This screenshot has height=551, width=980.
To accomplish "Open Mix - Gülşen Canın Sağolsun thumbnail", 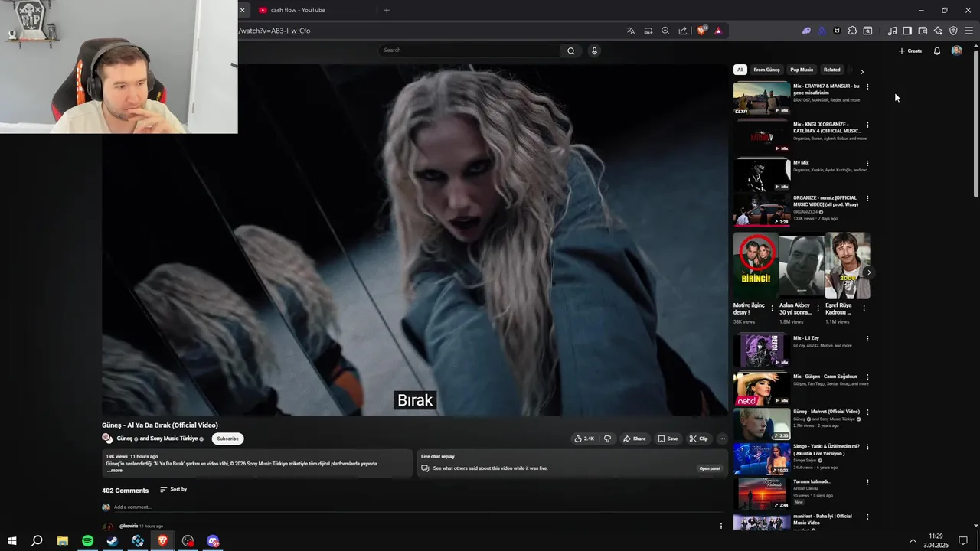I will click(762, 388).
